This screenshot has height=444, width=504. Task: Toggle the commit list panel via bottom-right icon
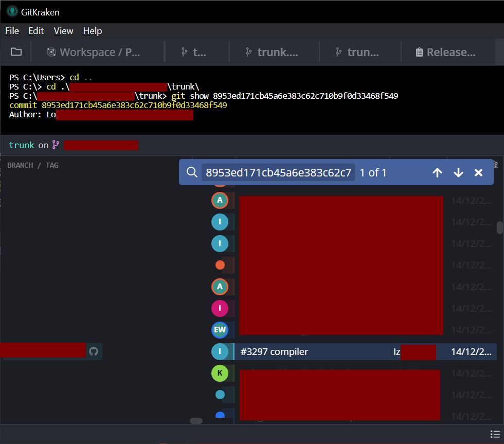point(495,434)
